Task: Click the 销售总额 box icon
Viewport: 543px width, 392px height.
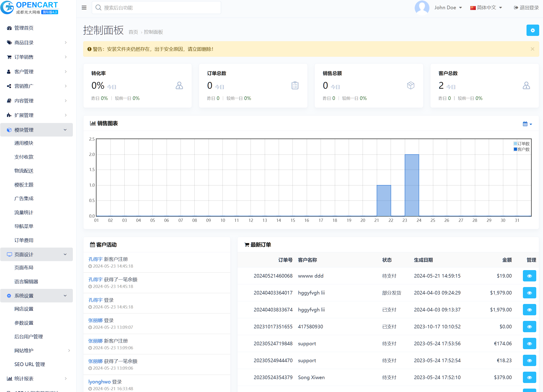Action: (x=411, y=86)
